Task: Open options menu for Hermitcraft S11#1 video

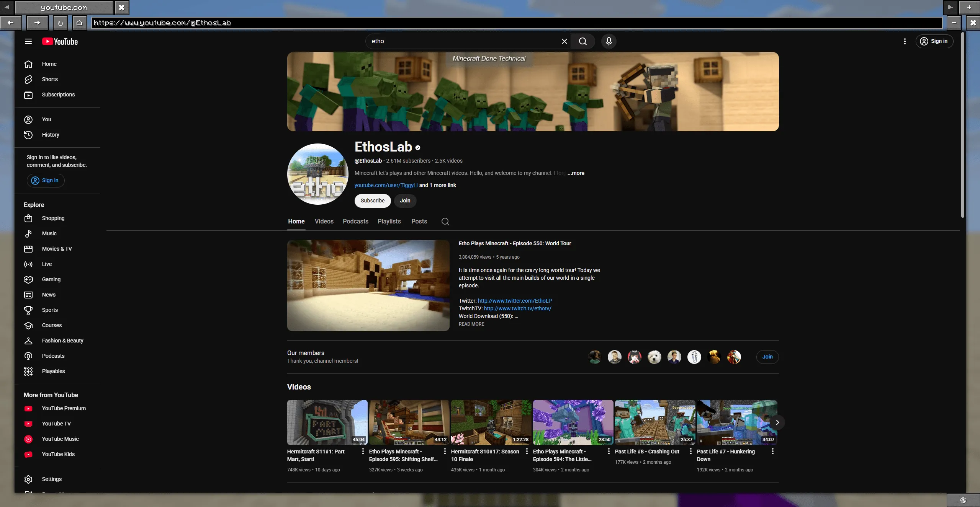Action: (363, 452)
